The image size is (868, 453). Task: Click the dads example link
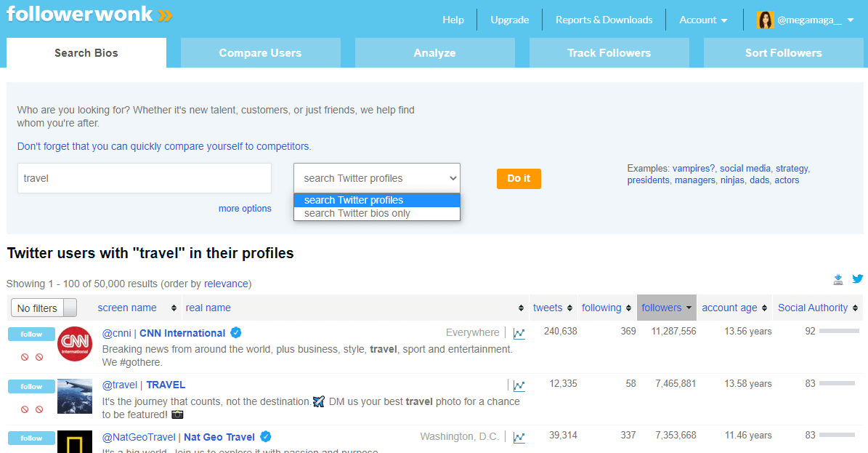(760, 180)
